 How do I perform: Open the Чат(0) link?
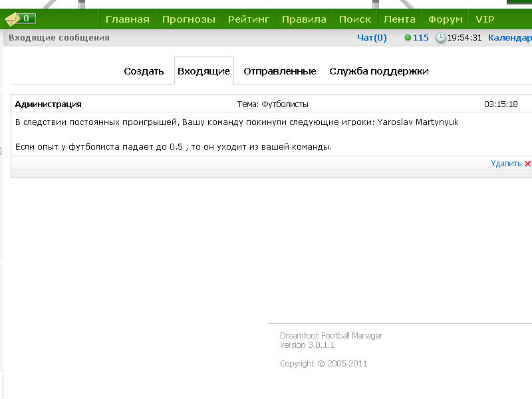pos(372,38)
